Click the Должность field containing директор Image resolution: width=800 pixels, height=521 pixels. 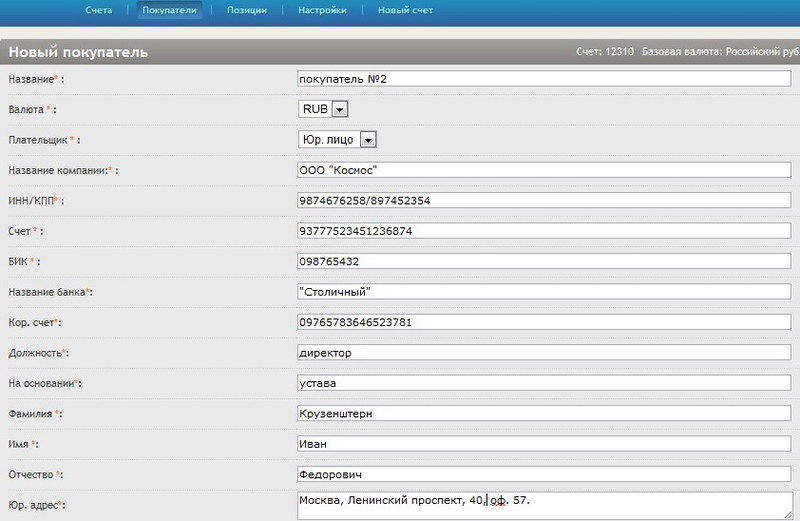click(x=544, y=353)
